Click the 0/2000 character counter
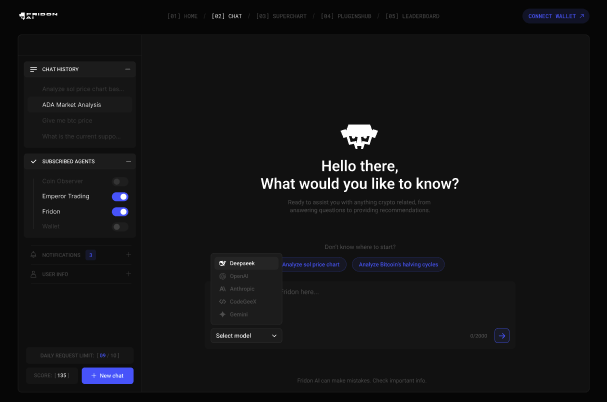 (478, 336)
